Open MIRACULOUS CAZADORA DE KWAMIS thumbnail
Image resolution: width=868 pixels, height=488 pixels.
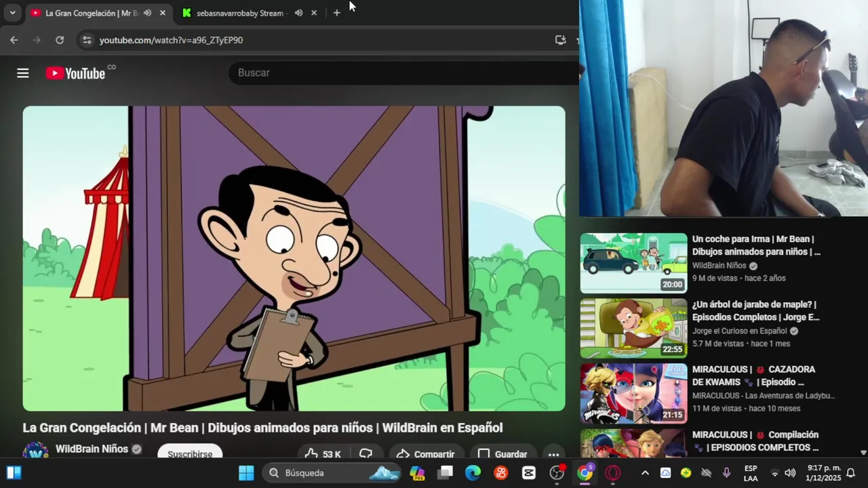[x=633, y=393]
